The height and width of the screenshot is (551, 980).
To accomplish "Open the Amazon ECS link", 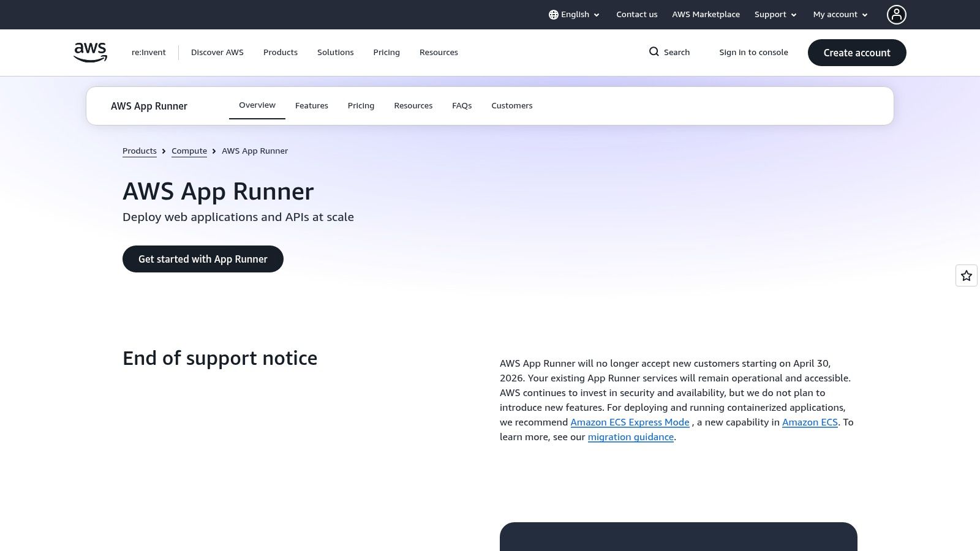I will (810, 422).
